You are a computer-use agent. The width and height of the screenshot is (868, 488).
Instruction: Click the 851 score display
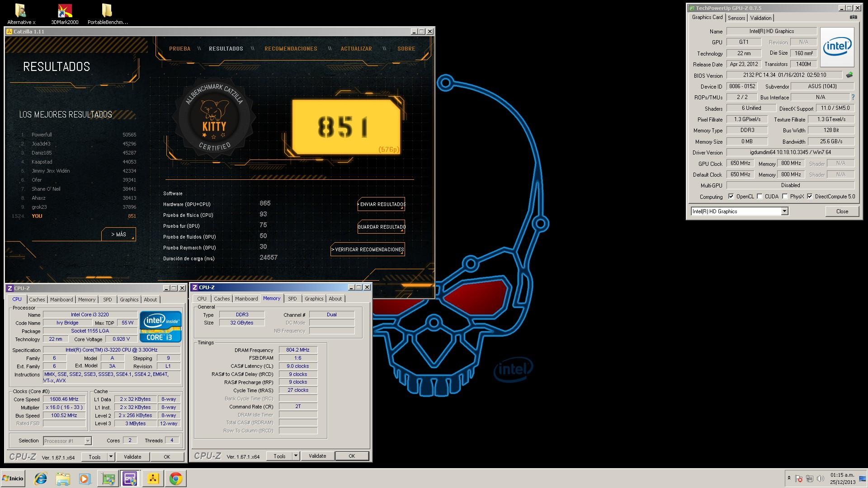(346, 127)
